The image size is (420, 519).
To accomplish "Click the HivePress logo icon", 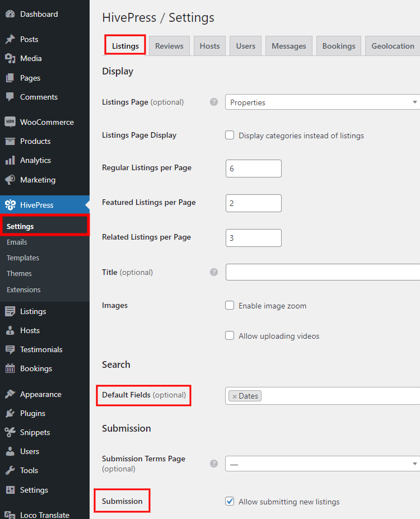I will 10,205.
